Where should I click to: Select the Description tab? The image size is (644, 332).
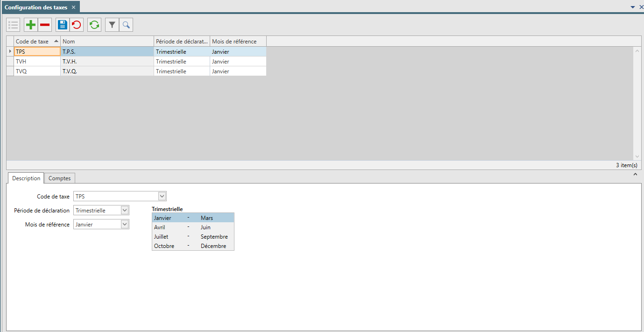[26, 178]
